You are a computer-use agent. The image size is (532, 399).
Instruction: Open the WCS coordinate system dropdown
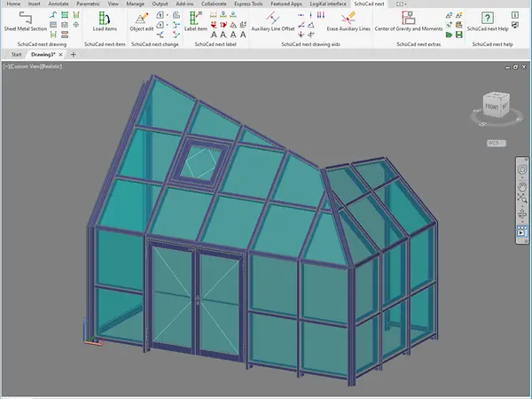tap(496, 143)
